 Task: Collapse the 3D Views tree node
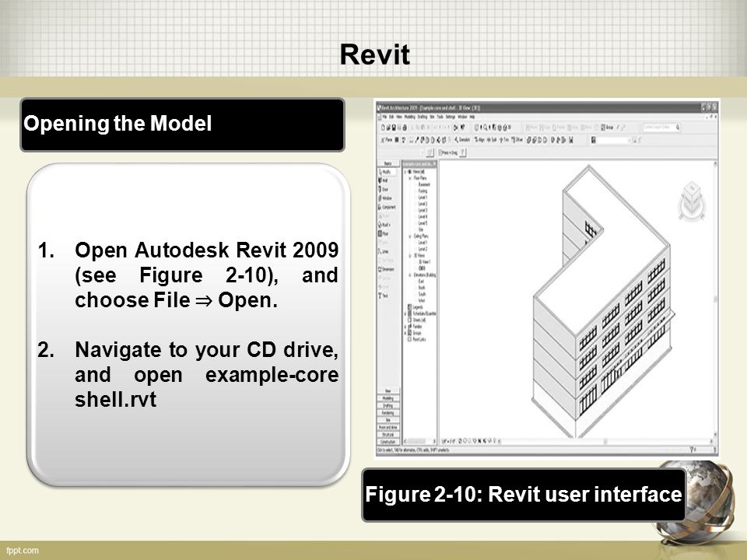[410, 255]
